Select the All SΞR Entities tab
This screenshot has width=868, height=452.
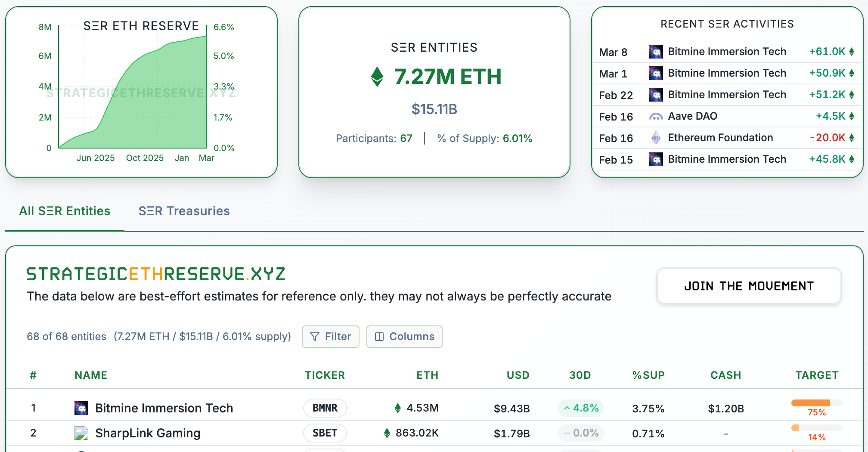65,211
